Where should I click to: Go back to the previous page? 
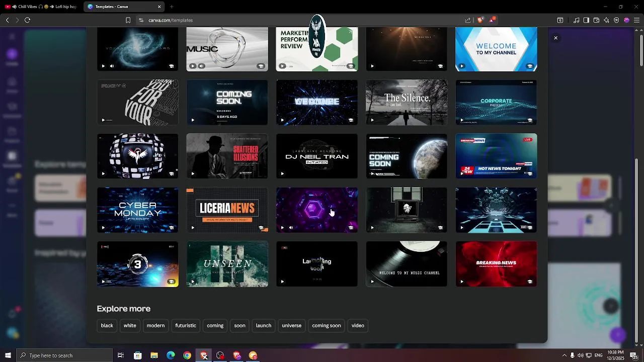click(7, 20)
